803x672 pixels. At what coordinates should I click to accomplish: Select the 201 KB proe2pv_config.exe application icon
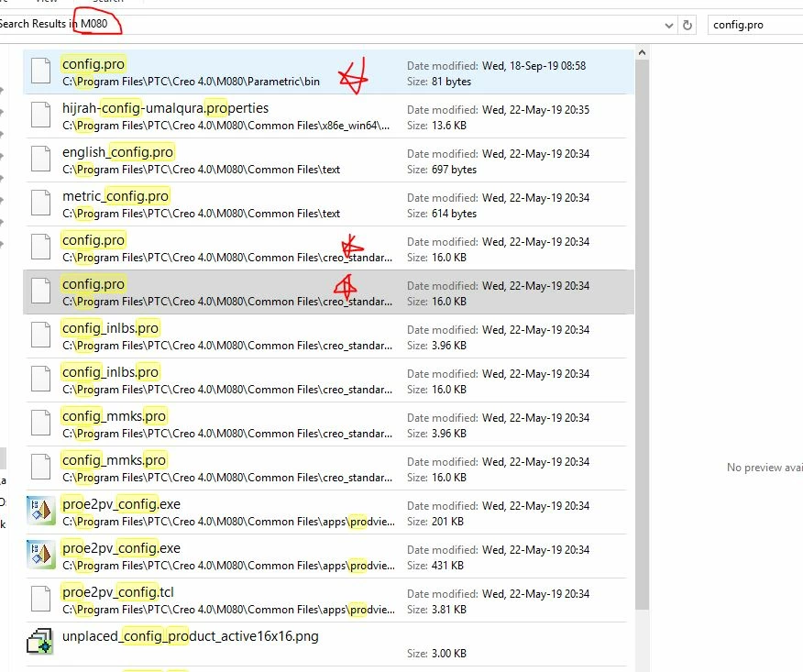coord(41,511)
